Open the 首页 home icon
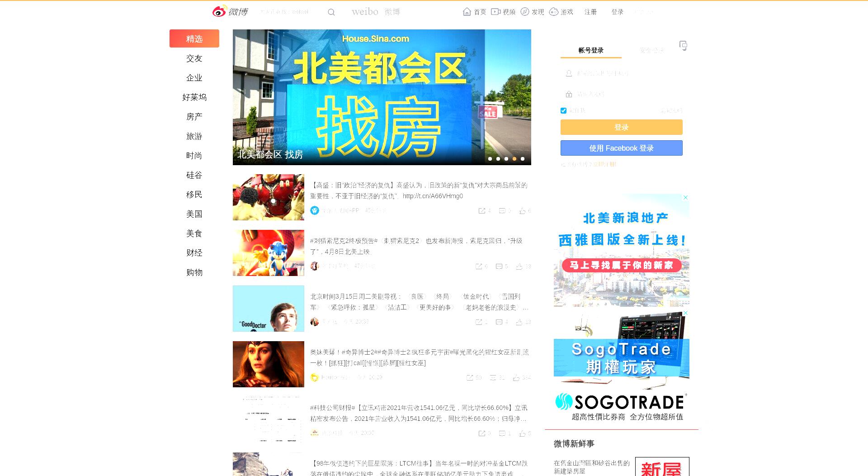 coord(467,12)
